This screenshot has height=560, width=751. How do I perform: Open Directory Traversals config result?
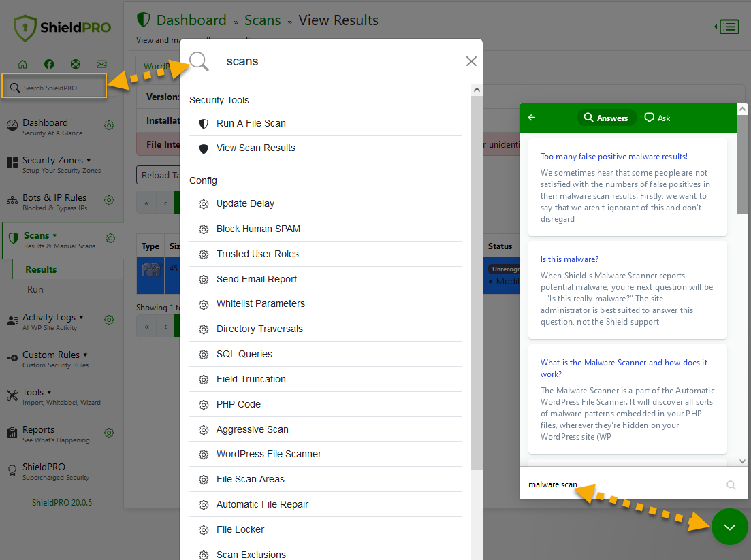[325, 329]
